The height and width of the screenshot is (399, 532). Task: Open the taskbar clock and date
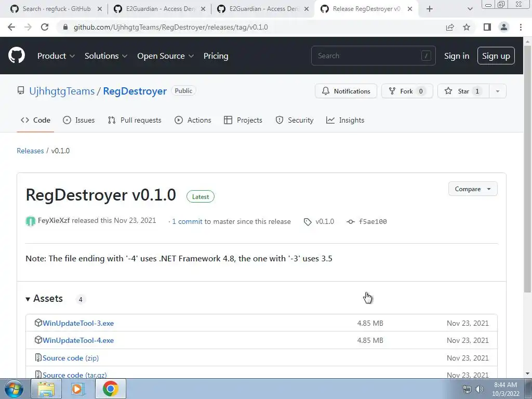(506, 389)
